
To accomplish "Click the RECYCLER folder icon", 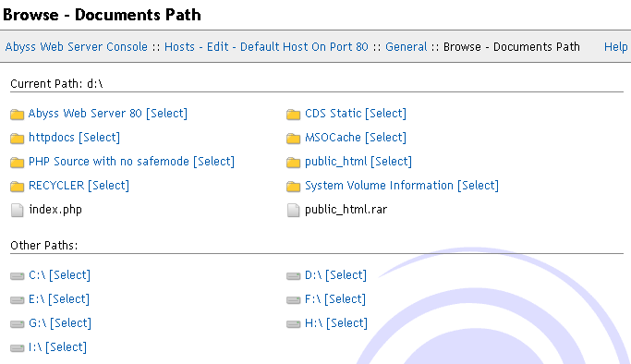I will click(17, 187).
